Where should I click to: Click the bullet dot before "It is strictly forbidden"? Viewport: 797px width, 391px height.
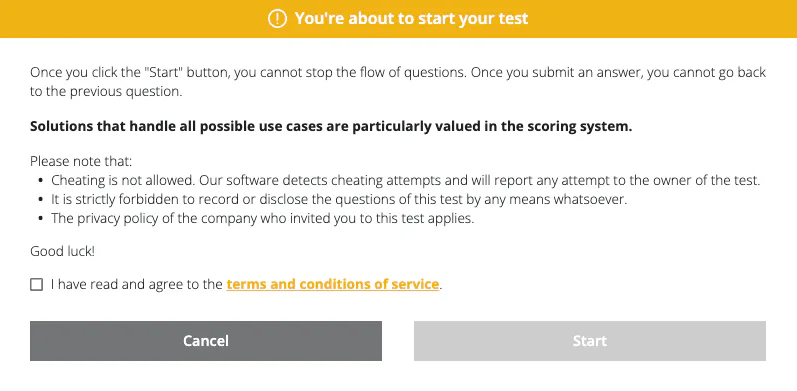(41, 200)
